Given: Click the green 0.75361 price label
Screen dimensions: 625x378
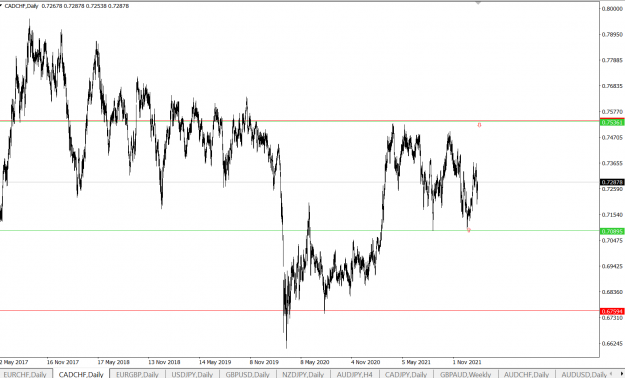Looking at the screenshot, I should pyautogui.click(x=612, y=122).
